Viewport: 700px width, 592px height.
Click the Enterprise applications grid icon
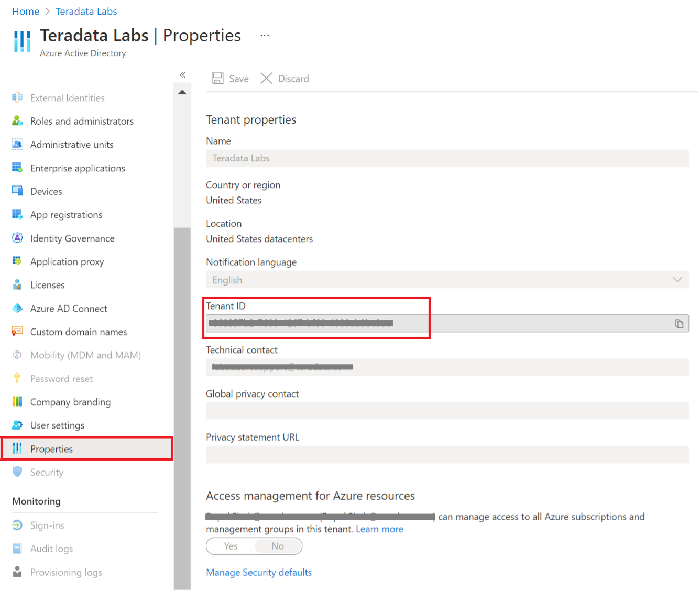click(x=17, y=168)
